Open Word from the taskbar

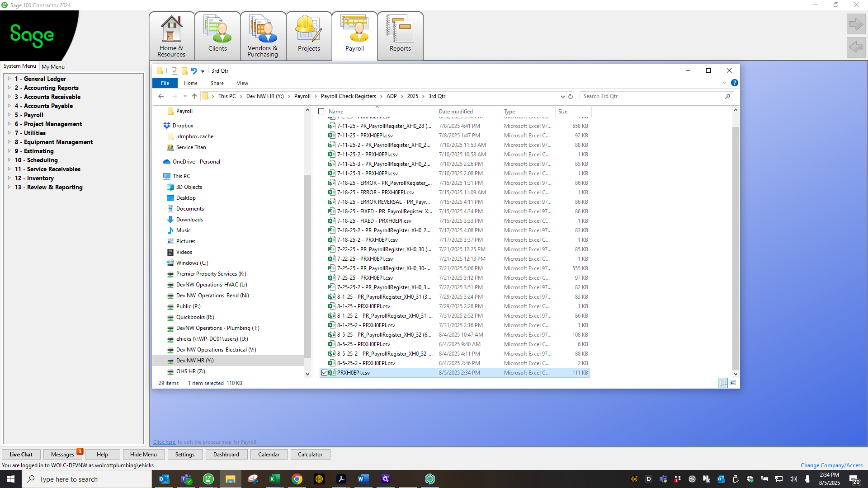(363, 479)
